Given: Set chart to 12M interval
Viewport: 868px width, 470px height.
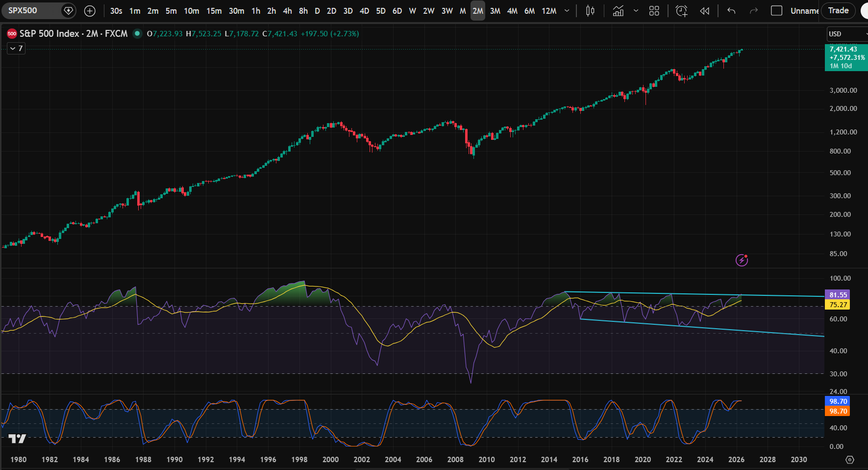Looking at the screenshot, I should [x=549, y=11].
